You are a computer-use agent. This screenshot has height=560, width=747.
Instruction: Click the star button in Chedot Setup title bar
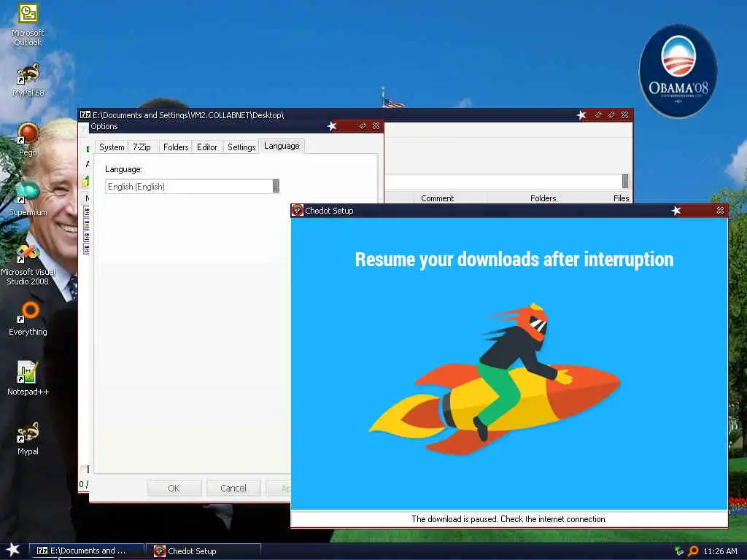pyautogui.click(x=676, y=211)
